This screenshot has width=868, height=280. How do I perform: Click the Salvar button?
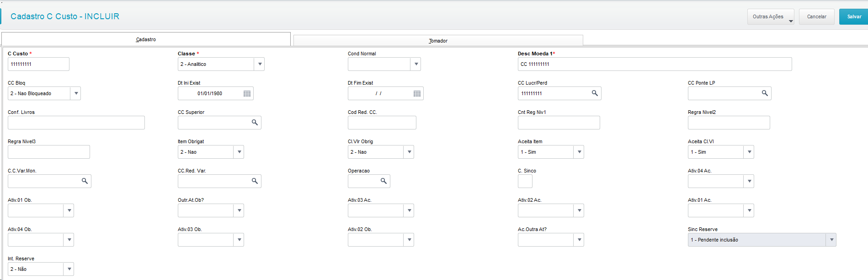(x=854, y=16)
